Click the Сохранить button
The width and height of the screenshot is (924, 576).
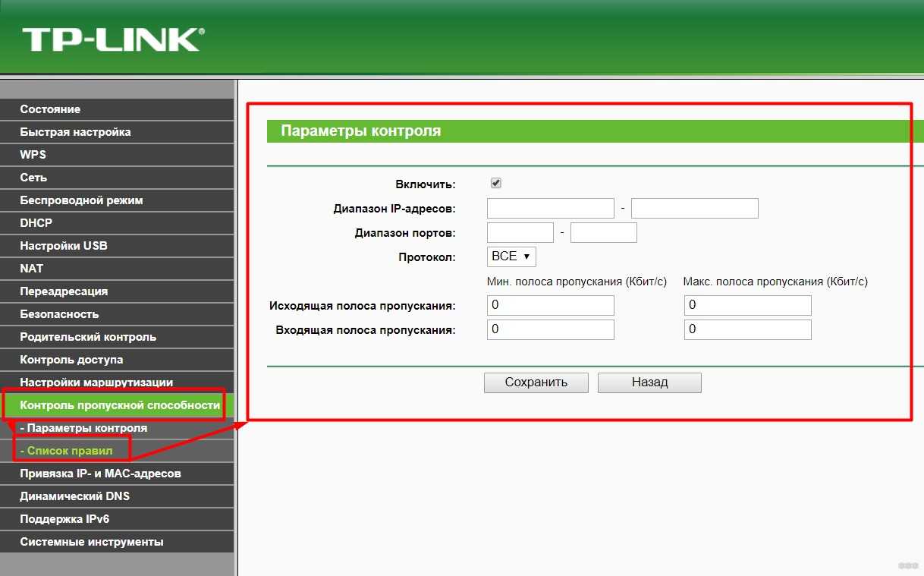[536, 382]
